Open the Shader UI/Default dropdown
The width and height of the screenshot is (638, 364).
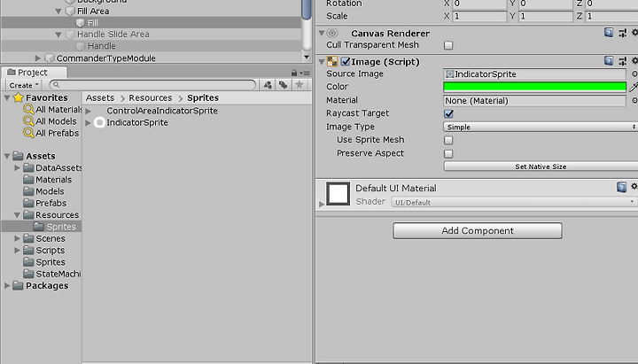(x=514, y=202)
